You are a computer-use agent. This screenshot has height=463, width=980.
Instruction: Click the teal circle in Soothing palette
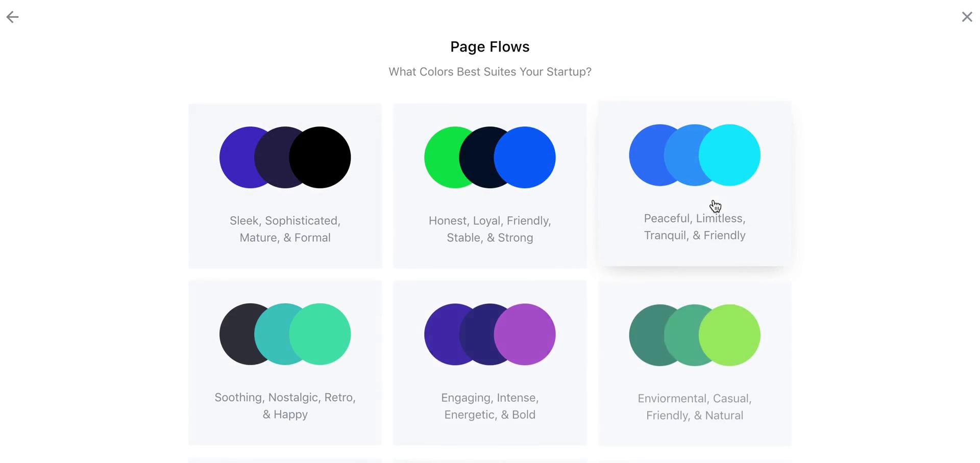click(271, 334)
